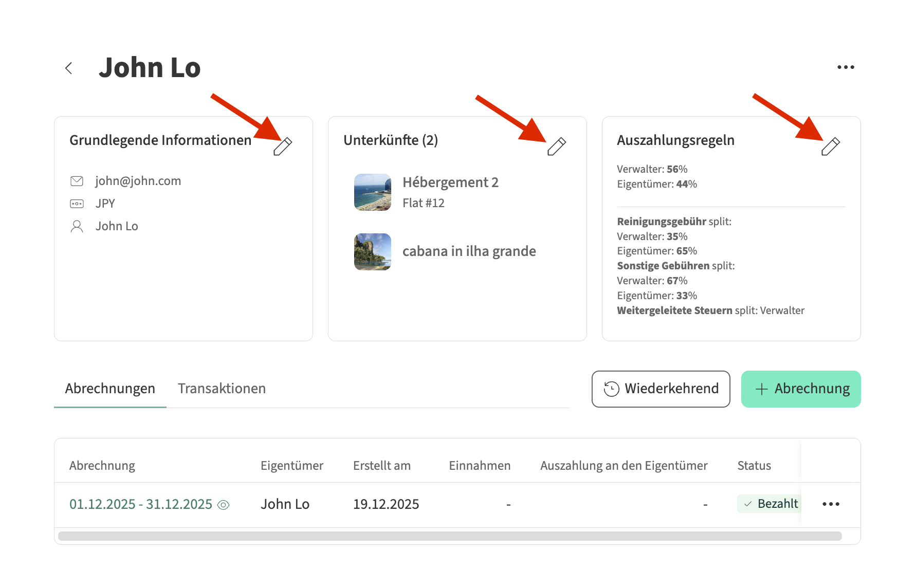Click the Hébergement 2 property name
The height and width of the screenshot is (588, 916).
click(450, 182)
